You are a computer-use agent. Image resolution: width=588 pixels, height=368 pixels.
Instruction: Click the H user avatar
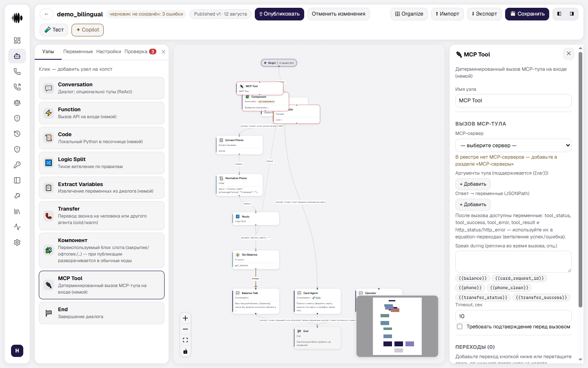click(17, 351)
